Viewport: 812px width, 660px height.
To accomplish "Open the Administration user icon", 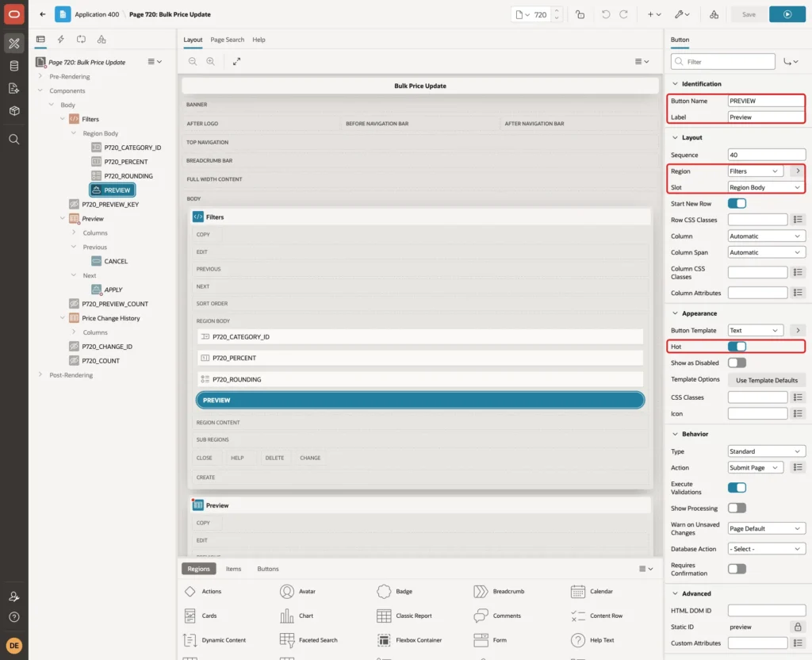I will [x=14, y=597].
